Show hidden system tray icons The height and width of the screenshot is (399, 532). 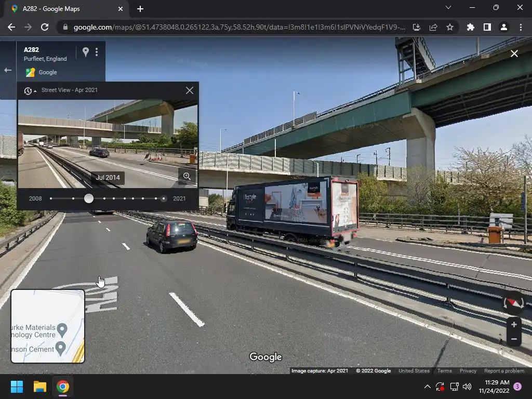[x=428, y=387]
